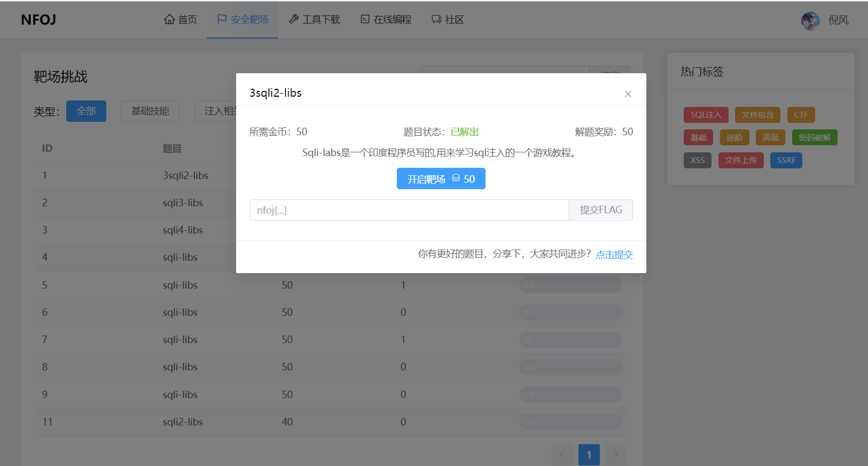This screenshot has height=466, width=868.
Task: Click the 热门标签 heading
Action: pyautogui.click(x=702, y=72)
